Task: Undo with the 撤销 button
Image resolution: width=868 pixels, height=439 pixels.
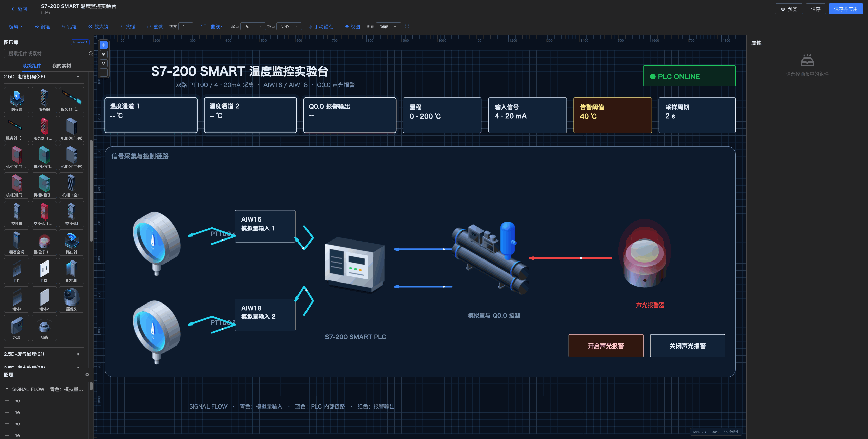Action: 128,27
